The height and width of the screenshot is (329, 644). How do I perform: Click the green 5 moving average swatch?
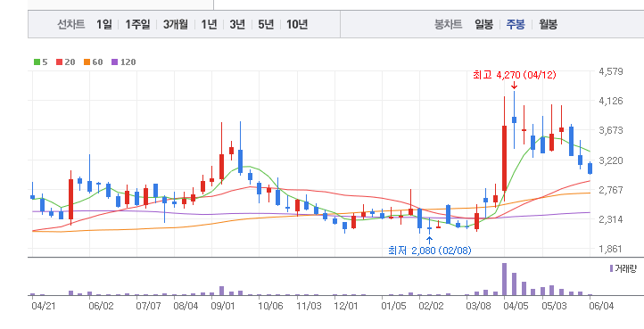[x=37, y=62]
